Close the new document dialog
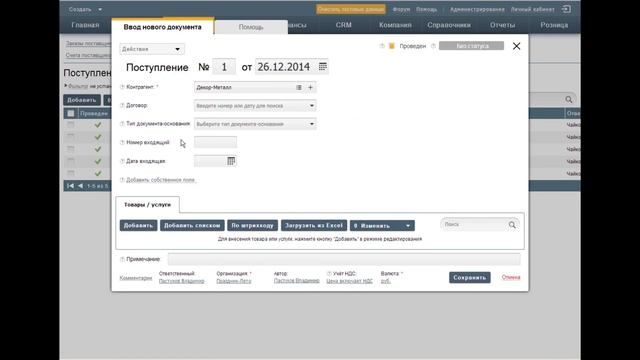The height and width of the screenshot is (360, 640). [516, 46]
